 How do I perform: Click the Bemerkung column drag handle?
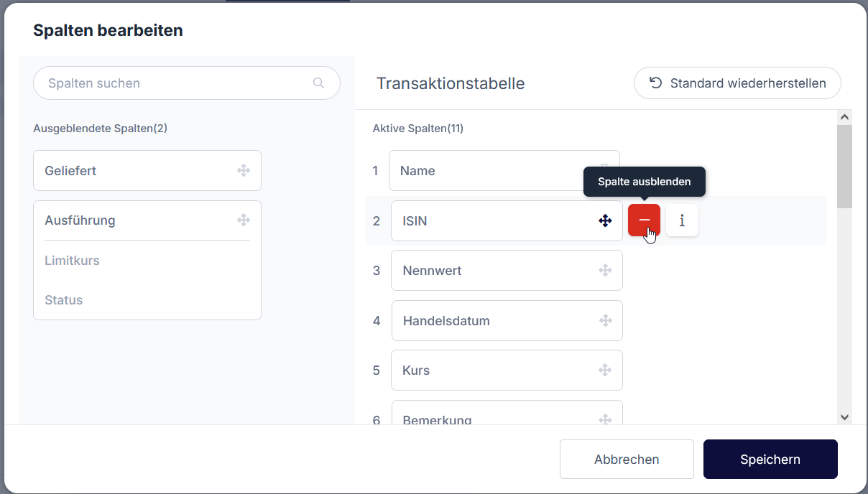click(605, 419)
